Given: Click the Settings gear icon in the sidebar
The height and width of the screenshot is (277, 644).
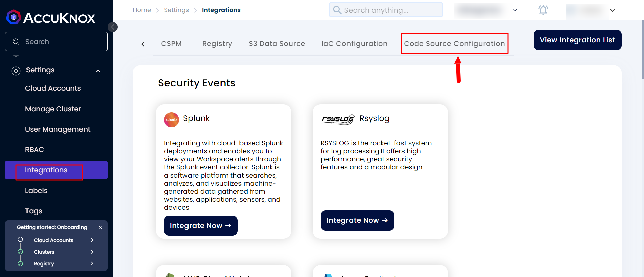Looking at the screenshot, I should pyautogui.click(x=16, y=71).
